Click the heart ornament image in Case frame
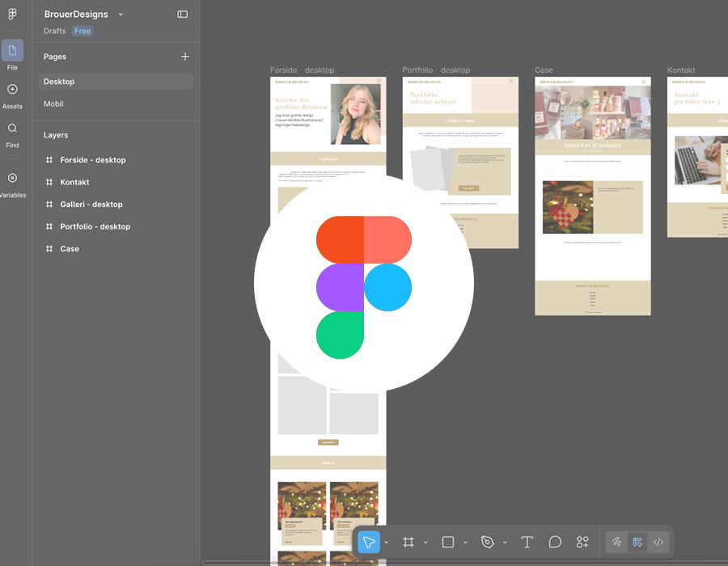The height and width of the screenshot is (566, 728). 568,207
